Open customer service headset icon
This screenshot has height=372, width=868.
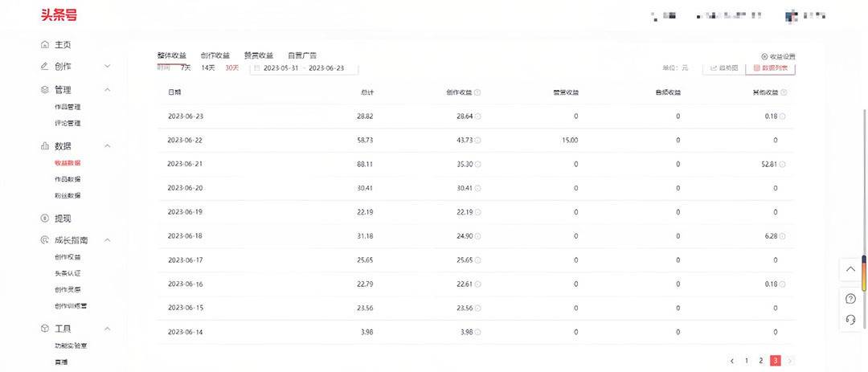[x=851, y=320]
